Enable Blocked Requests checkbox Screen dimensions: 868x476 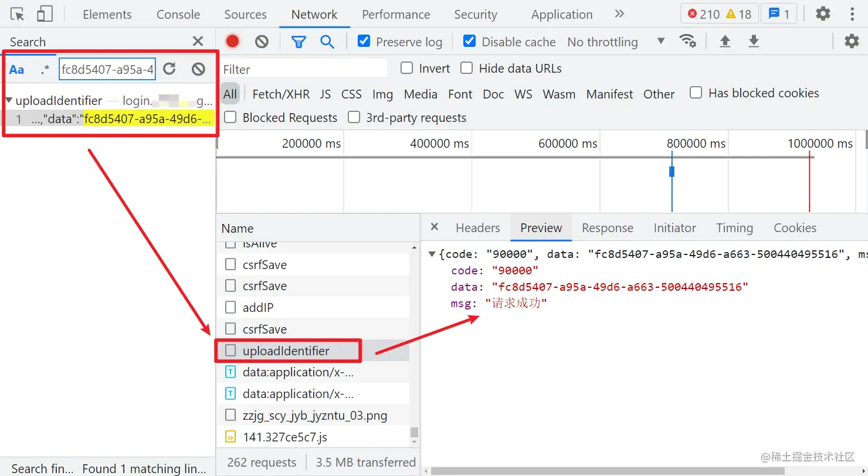coord(230,117)
